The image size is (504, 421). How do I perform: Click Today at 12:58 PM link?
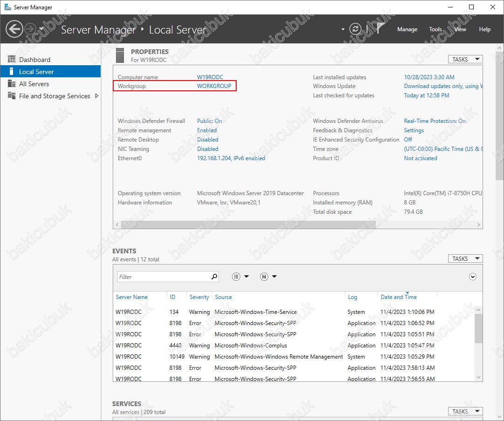[427, 95]
